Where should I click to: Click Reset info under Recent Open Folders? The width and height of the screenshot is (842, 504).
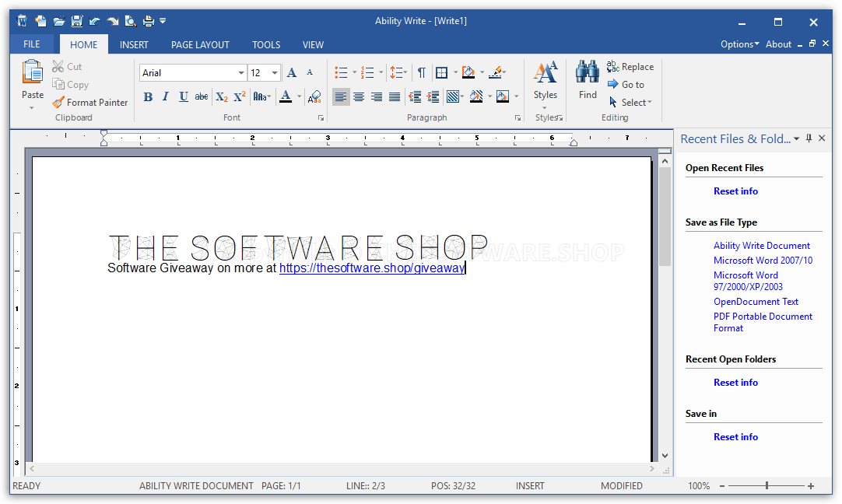click(735, 382)
